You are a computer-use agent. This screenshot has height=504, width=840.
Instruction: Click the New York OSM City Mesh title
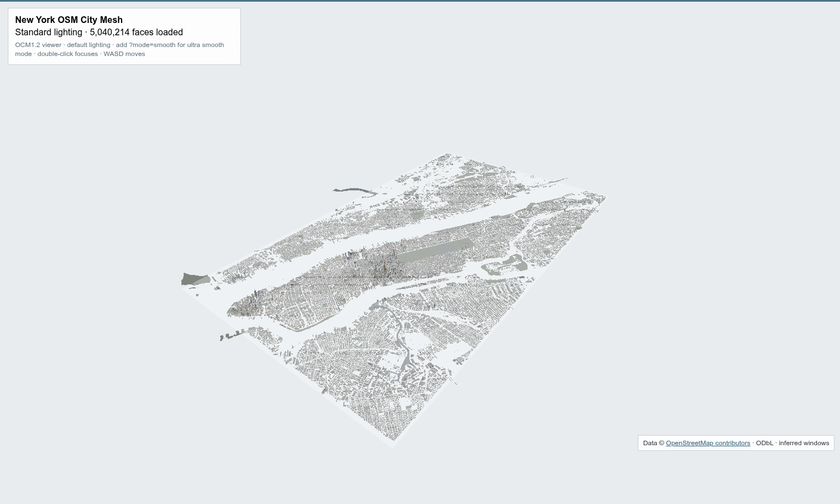click(x=69, y=20)
